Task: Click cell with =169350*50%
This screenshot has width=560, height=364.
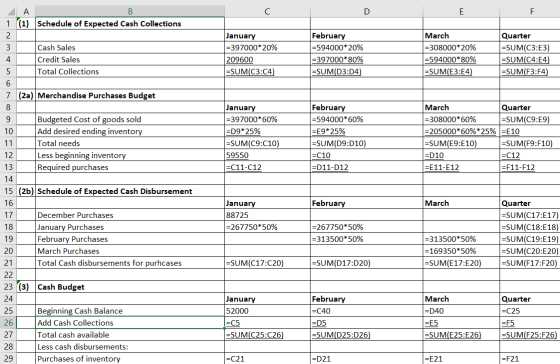Action: coord(461,251)
